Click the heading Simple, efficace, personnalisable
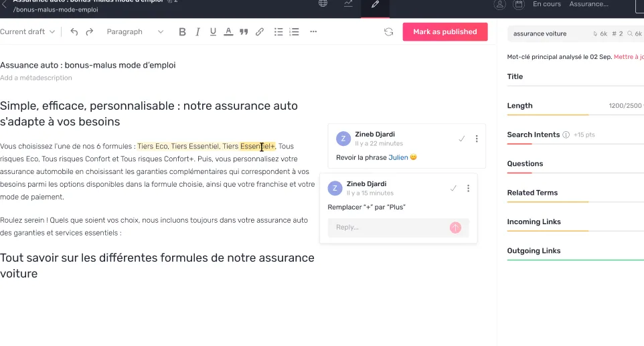The width and height of the screenshot is (644, 346). [x=149, y=114]
